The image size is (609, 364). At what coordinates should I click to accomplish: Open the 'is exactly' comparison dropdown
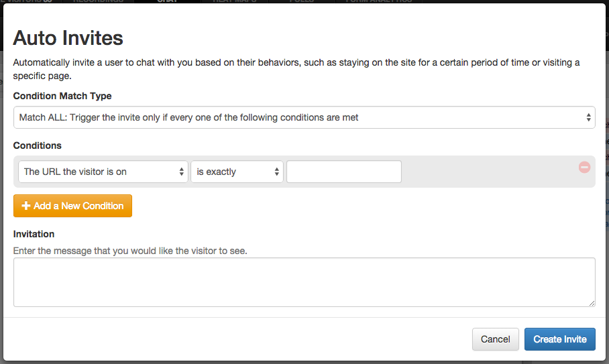[237, 172]
